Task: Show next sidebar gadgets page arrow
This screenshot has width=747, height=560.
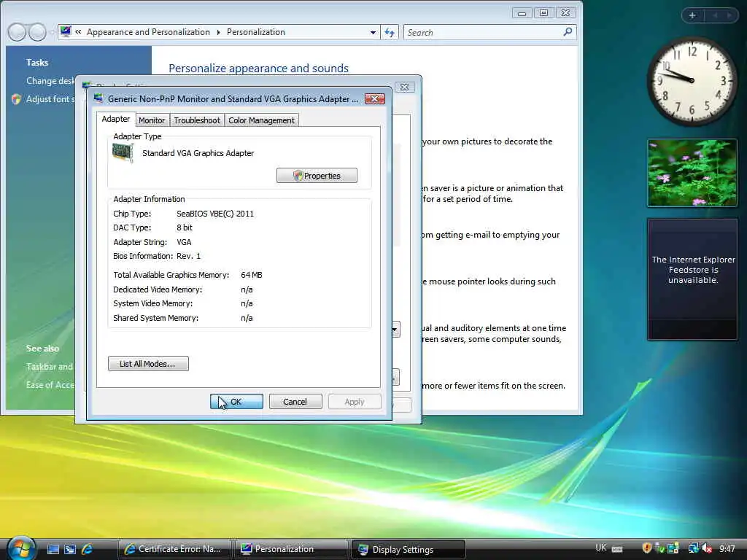Action: [x=729, y=15]
